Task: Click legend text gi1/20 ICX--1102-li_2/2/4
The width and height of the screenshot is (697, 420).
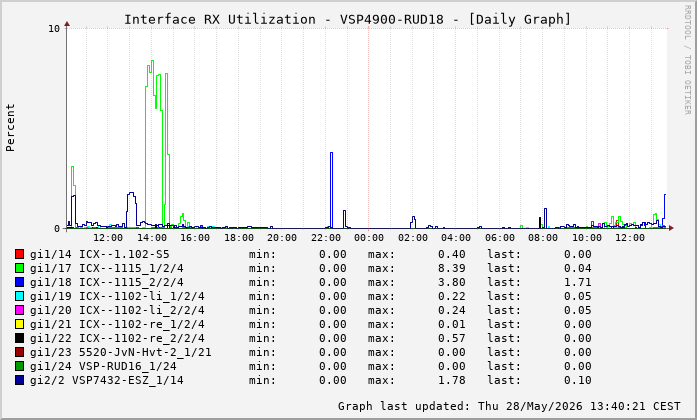Action: [x=117, y=310]
